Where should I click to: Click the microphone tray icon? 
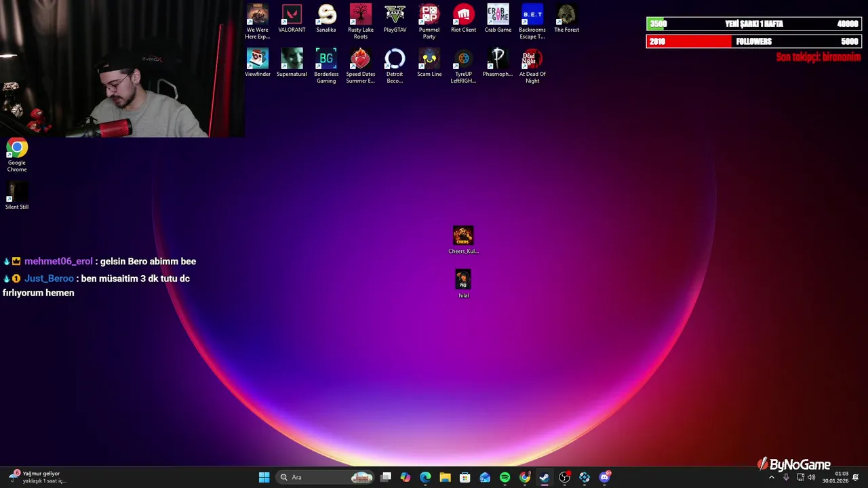click(786, 477)
